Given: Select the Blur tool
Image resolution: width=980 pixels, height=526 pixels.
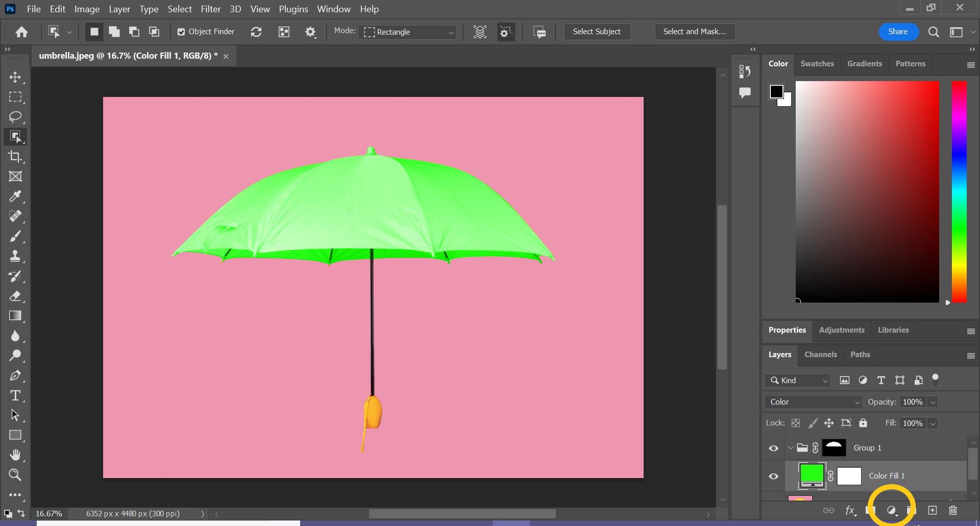Looking at the screenshot, I should (x=15, y=336).
